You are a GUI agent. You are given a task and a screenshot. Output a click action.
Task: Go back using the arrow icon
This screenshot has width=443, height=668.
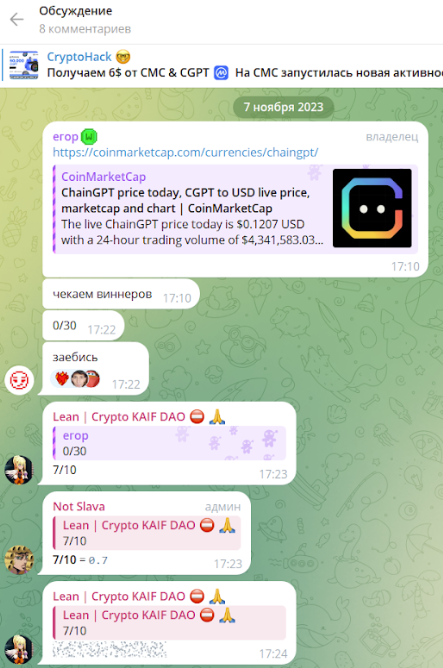(17, 20)
